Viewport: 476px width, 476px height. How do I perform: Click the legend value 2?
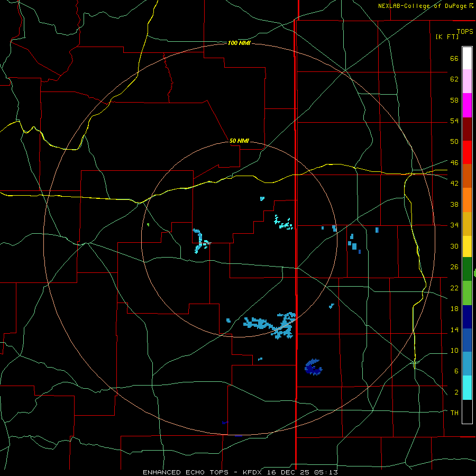point(456,392)
